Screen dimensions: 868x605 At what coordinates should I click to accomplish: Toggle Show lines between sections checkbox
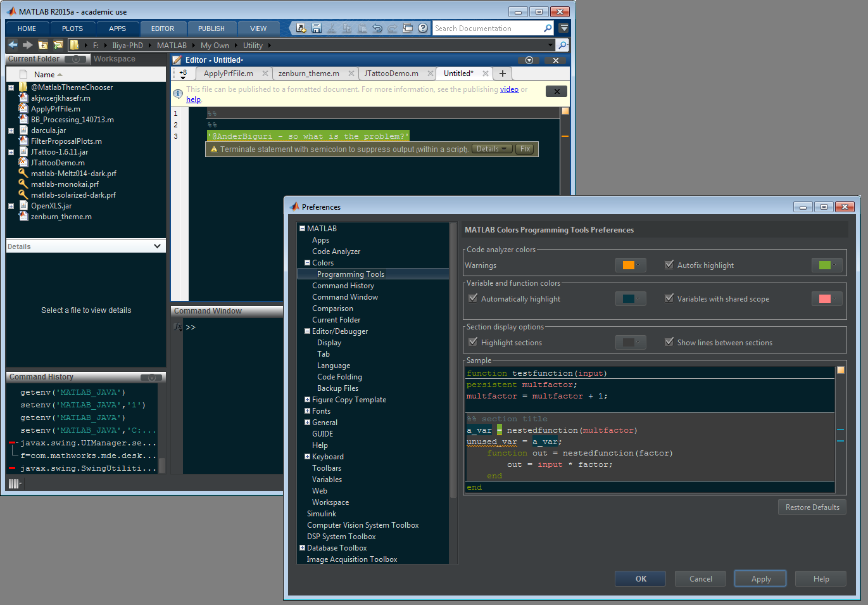click(669, 342)
